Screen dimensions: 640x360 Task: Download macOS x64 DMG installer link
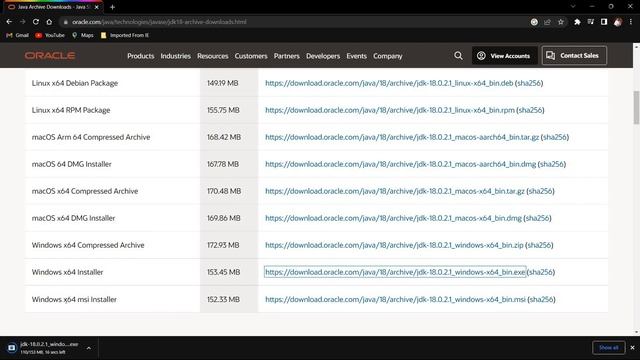pyautogui.click(x=393, y=218)
